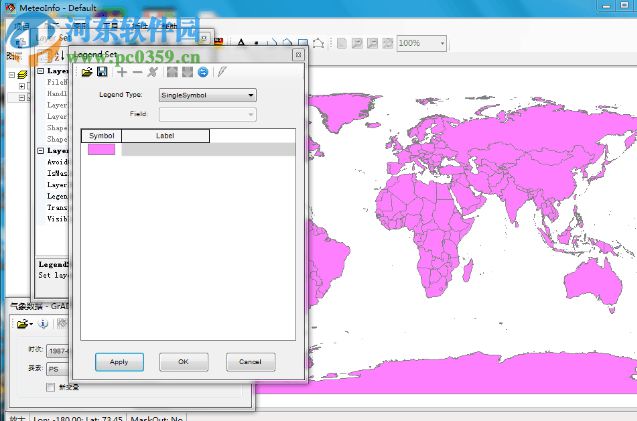Click the blue circular reverse icon

point(203,72)
